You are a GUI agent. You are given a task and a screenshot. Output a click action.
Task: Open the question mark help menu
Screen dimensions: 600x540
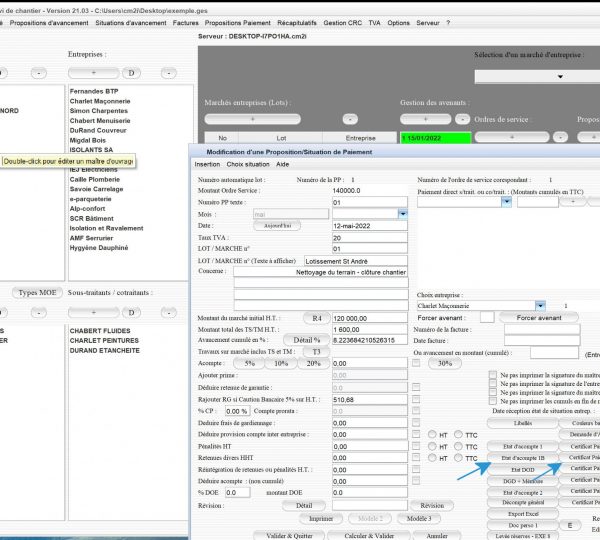pos(448,23)
